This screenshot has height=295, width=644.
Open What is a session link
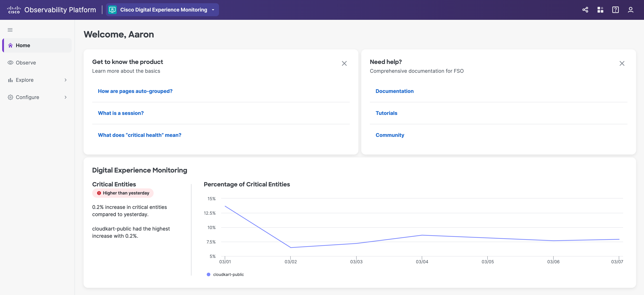121,113
